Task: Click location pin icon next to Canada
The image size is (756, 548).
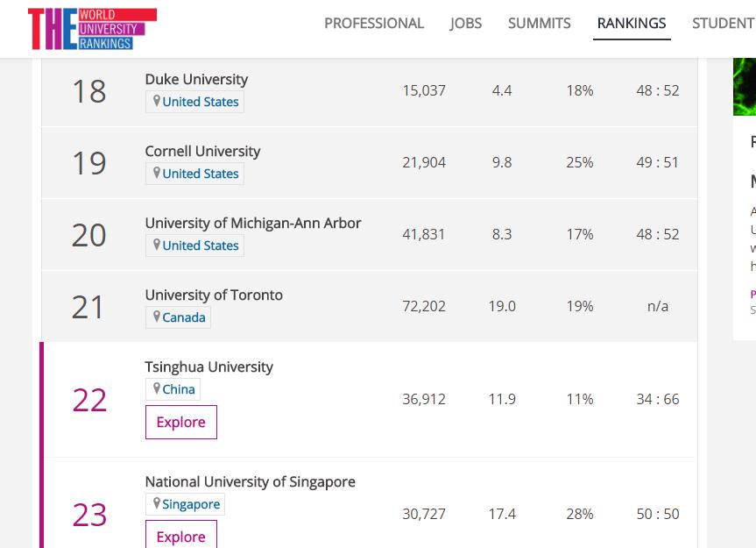Action: [156, 317]
